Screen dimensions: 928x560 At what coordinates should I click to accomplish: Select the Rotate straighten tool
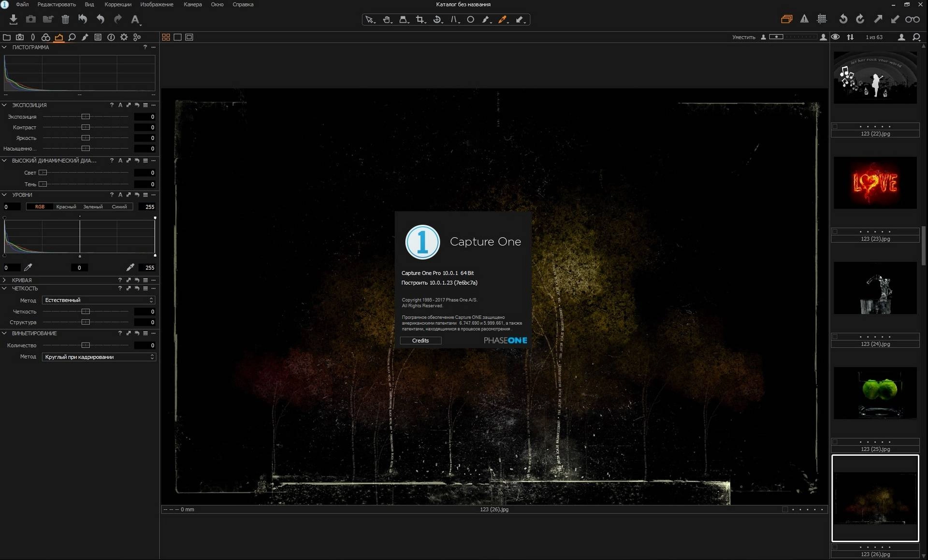tap(437, 20)
